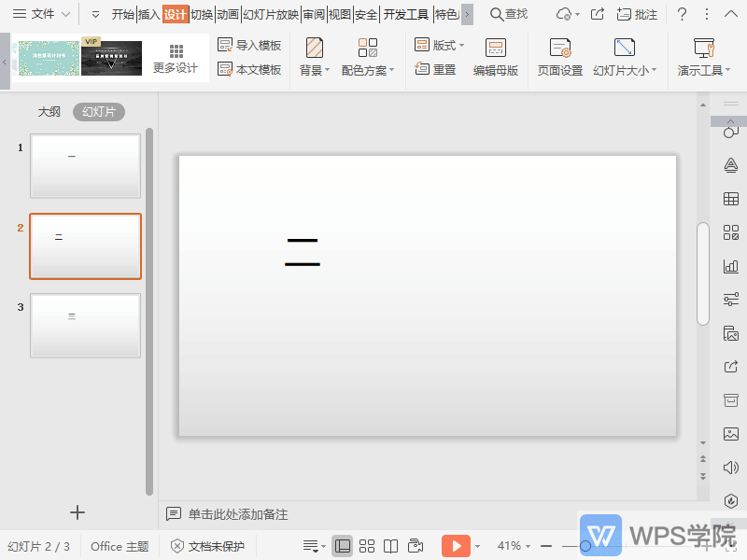This screenshot has height=560, width=747.
Task: Toggle reading view layout in status bar
Action: [x=390, y=546]
